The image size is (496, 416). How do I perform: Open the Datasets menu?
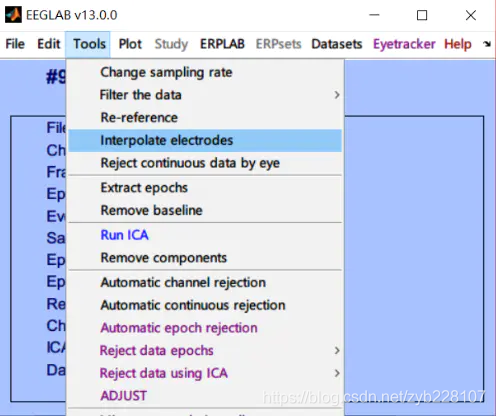coord(337,44)
